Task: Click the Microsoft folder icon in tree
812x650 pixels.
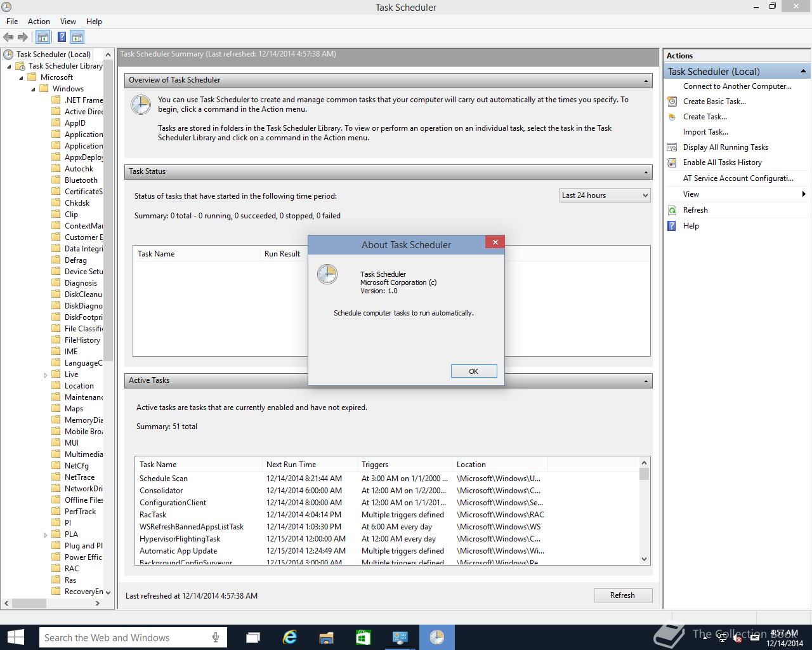Action: click(x=32, y=77)
